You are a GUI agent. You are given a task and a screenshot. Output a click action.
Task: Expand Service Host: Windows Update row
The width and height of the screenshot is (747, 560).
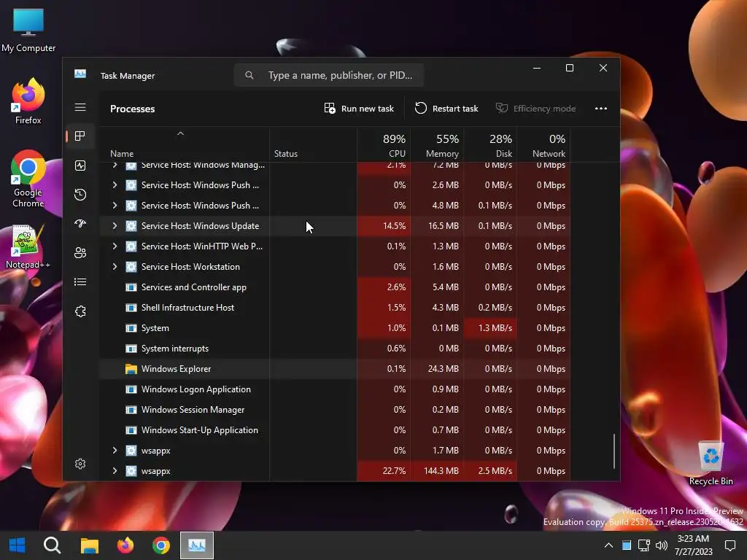pyautogui.click(x=115, y=226)
